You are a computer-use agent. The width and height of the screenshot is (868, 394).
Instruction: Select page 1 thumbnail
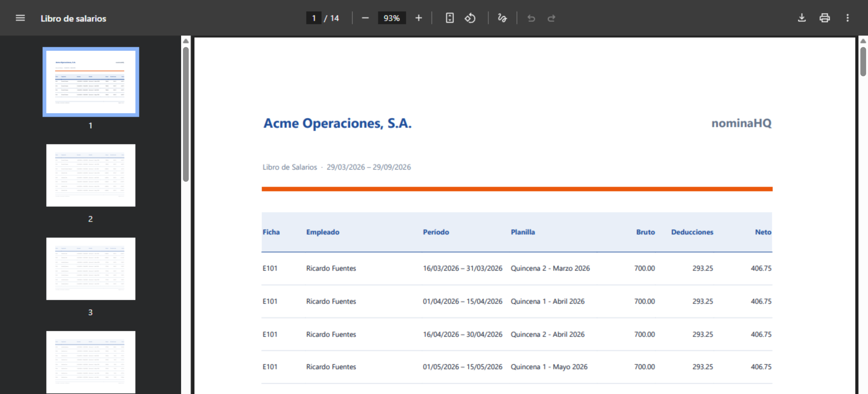click(x=91, y=82)
